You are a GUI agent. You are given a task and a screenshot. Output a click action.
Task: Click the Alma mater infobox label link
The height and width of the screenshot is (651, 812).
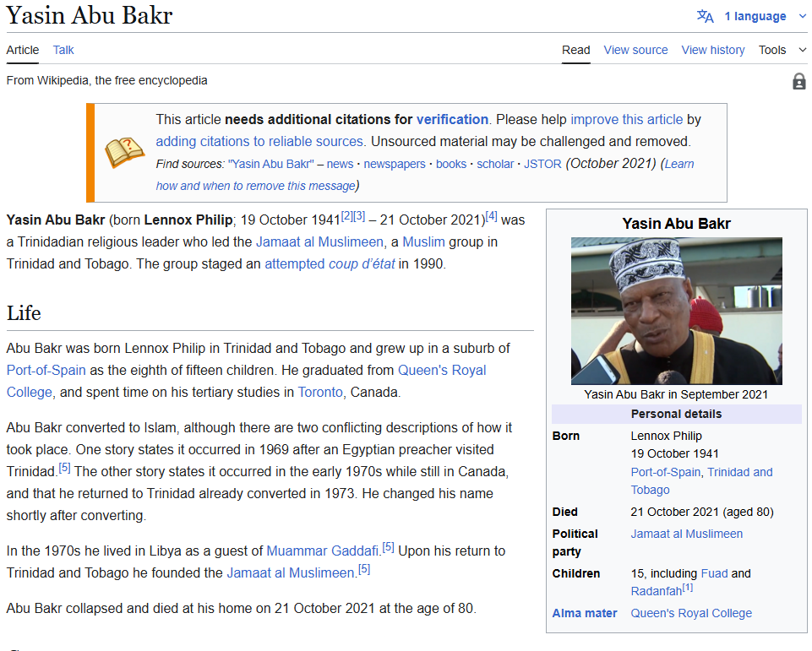585,614
